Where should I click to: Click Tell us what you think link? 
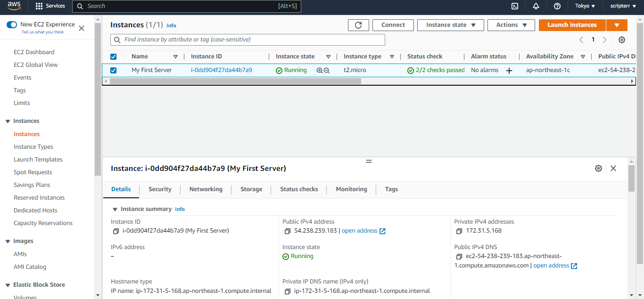pos(42,32)
